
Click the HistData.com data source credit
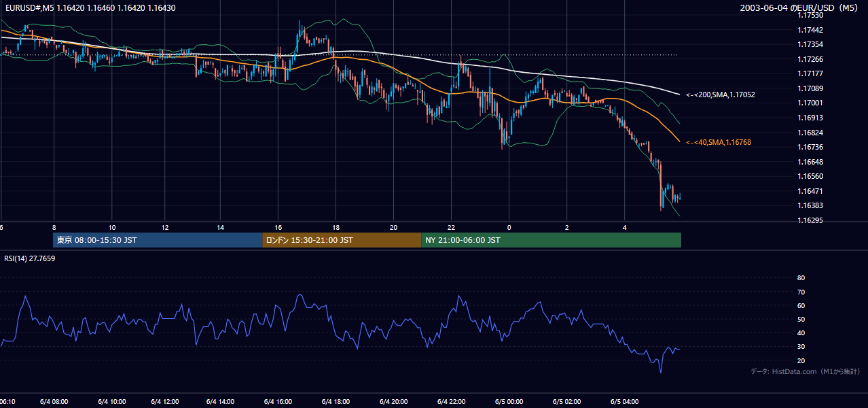click(x=806, y=371)
